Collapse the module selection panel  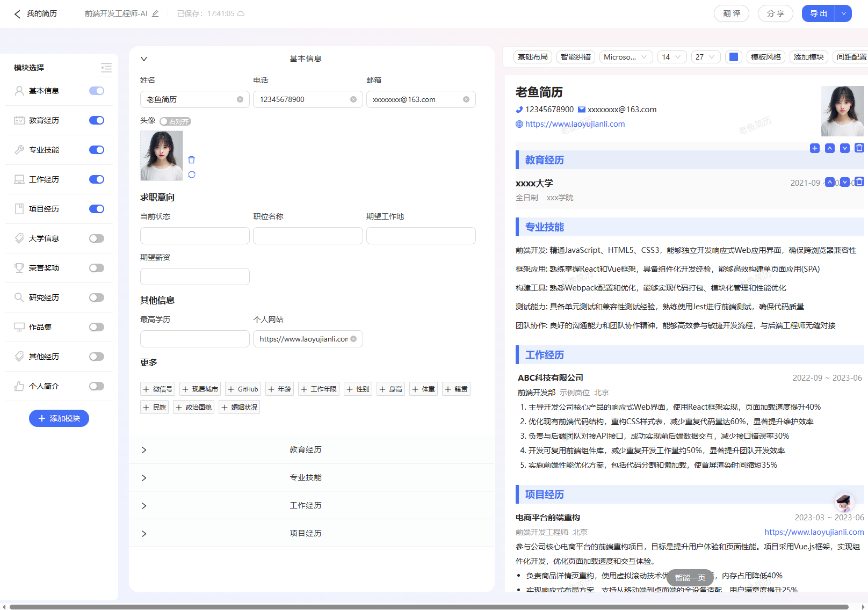[x=106, y=68]
